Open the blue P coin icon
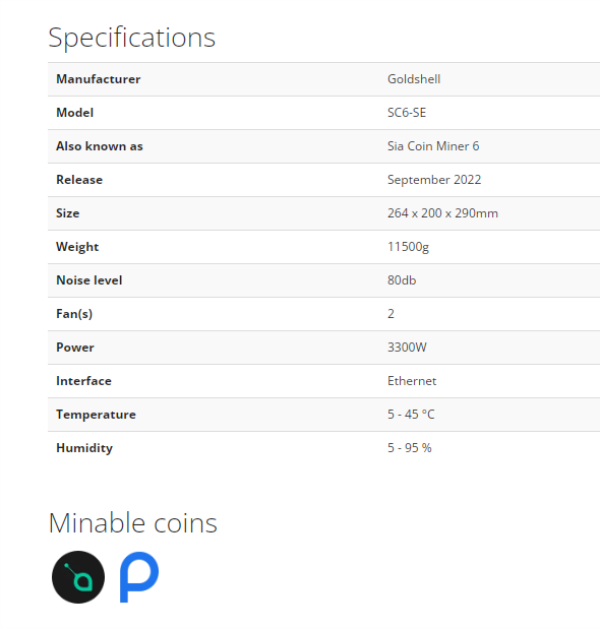This screenshot has height=628, width=600. click(139, 577)
